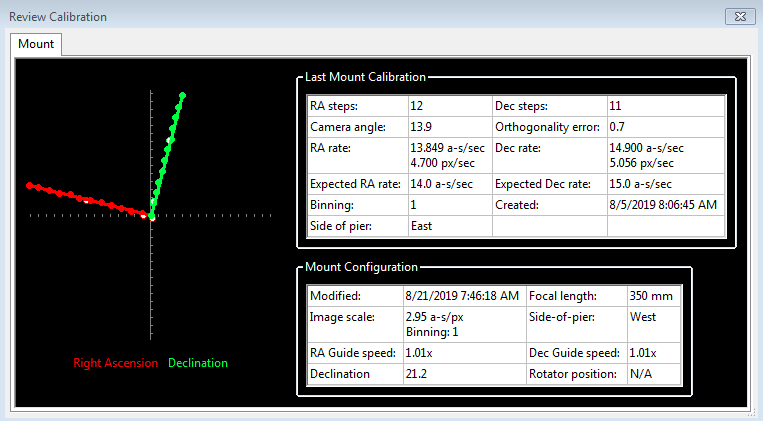Screen dimensions: 763x421
Task: Click the 'Expected RA rate:' label
Action: (355, 184)
